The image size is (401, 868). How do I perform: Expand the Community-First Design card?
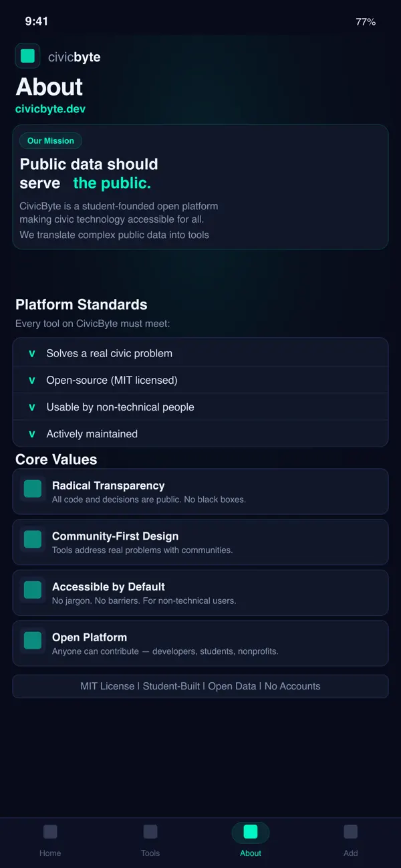pyautogui.click(x=200, y=542)
